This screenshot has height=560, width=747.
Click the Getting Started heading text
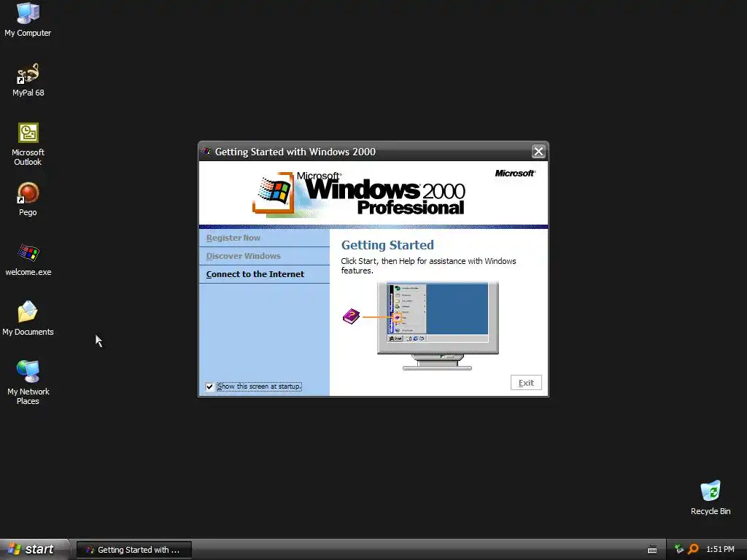pyautogui.click(x=387, y=245)
